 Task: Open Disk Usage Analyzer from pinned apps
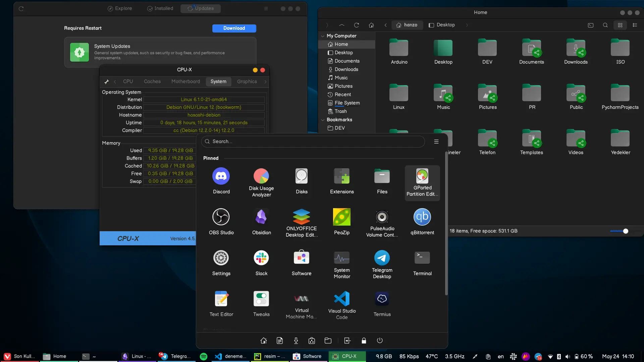click(x=261, y=183)
